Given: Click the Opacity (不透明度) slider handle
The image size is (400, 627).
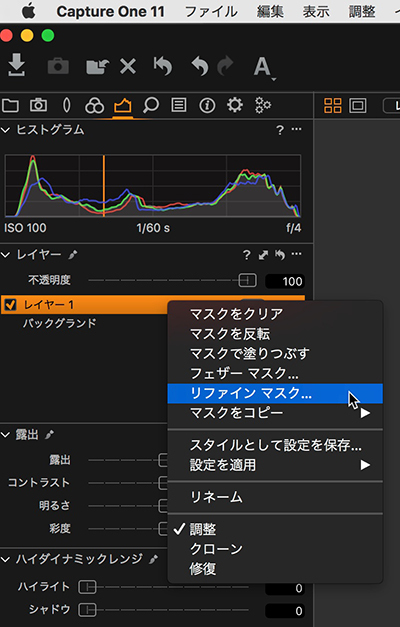Looking at the screenshot, I should click(x=247, y=281).
